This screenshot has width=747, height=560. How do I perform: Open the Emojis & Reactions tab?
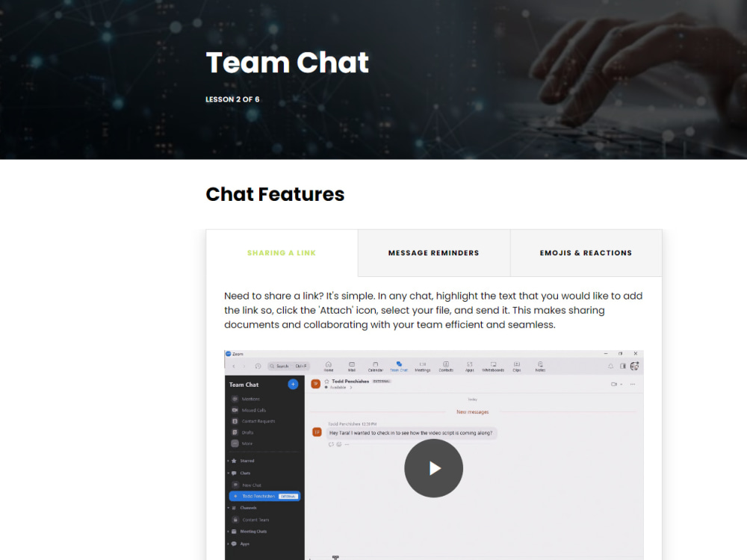click(586, 253)
